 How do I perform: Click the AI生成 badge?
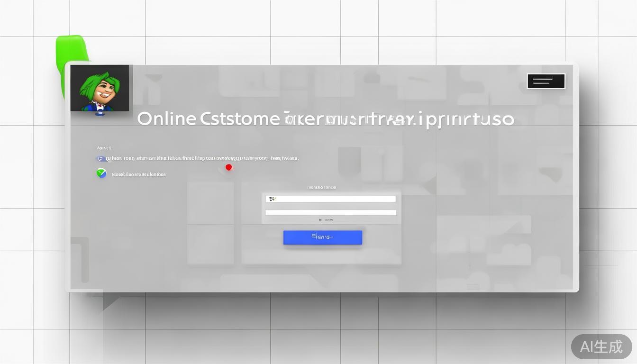point(601,346)
